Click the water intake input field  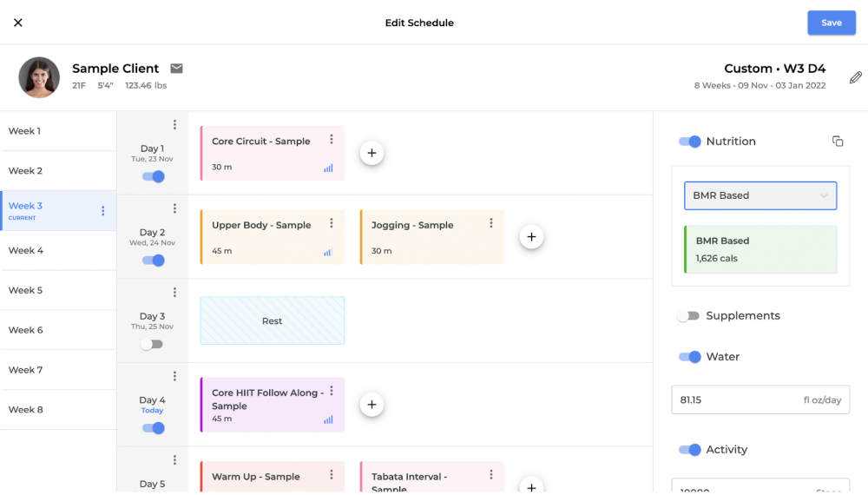(738, 399)
